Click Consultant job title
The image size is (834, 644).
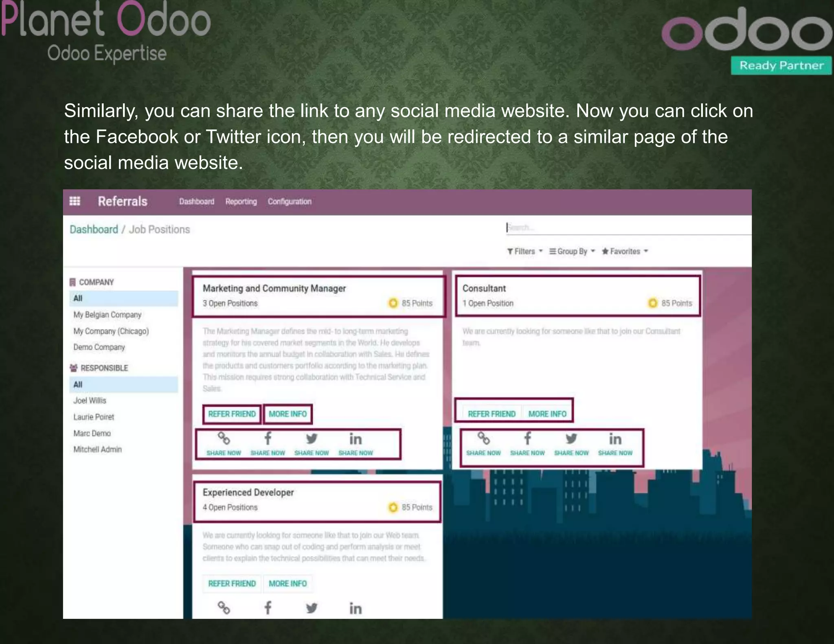(484, 288)
